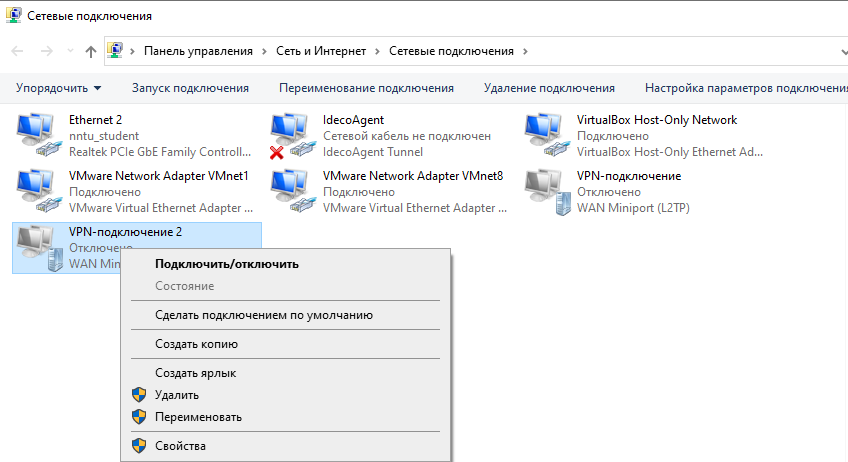This screenshot has height=462, width=848.
Task: Click the nntu_student network name
Action: (104, 136)
